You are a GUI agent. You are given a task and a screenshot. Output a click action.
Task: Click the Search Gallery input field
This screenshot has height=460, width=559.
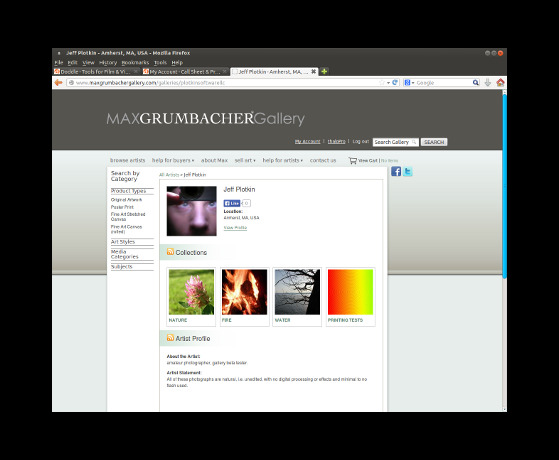pos(395,142)
